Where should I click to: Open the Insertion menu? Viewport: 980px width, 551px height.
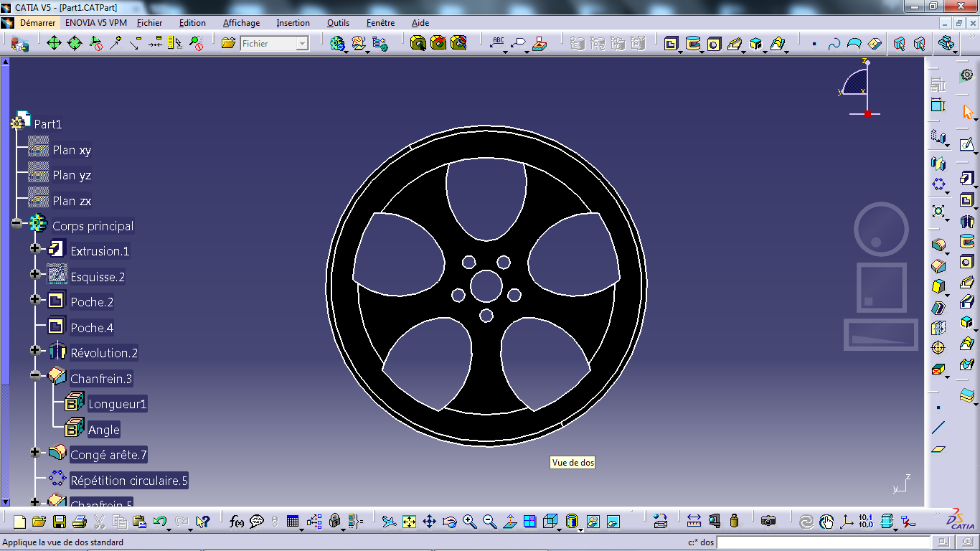coord(293,23)
